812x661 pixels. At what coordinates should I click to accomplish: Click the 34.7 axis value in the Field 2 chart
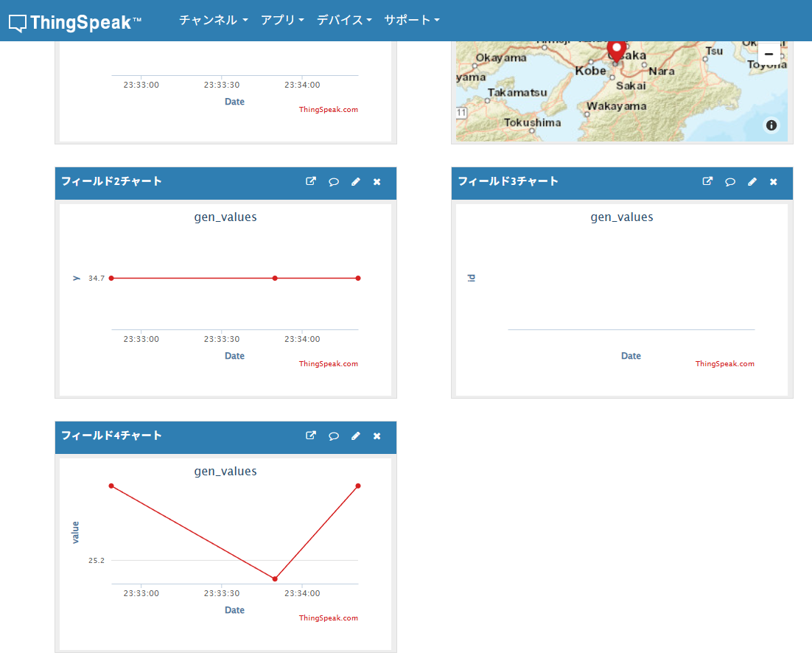(97, 278)
